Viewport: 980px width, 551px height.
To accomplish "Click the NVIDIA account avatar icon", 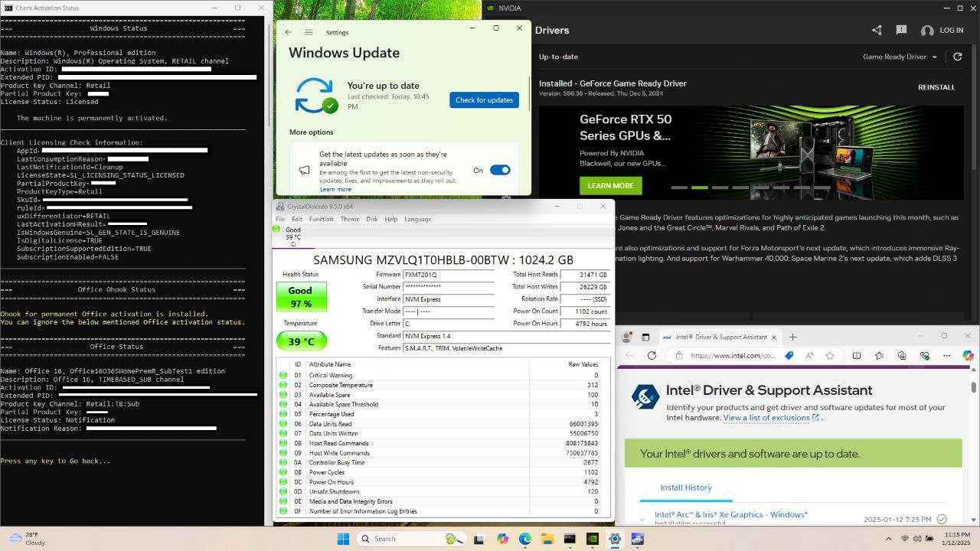I will pyautogui.click(x=927, y=31).
